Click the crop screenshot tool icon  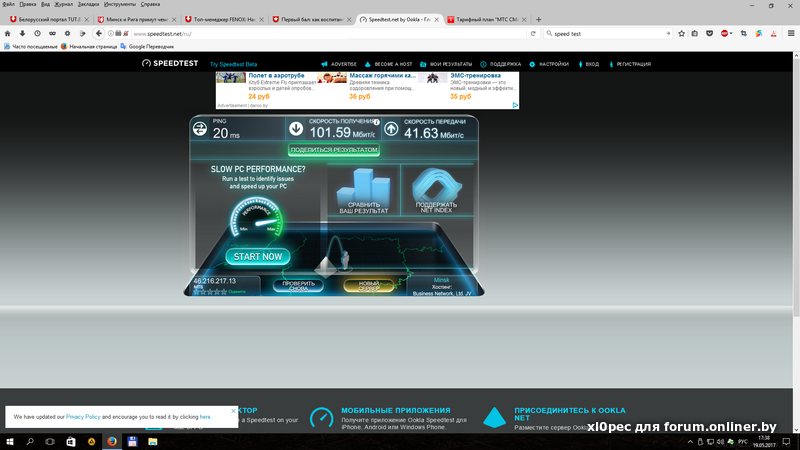tap(743, 34)
